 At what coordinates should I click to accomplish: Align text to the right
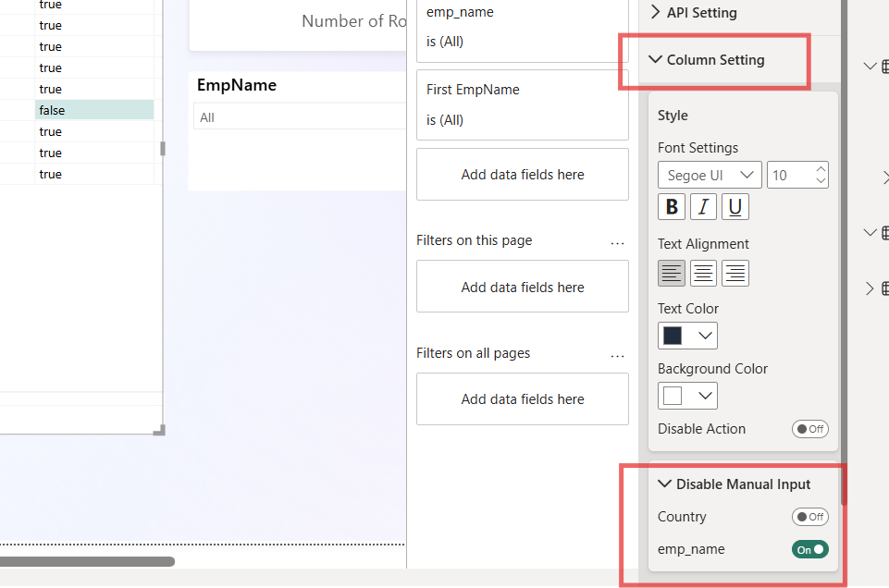[735, 273]
